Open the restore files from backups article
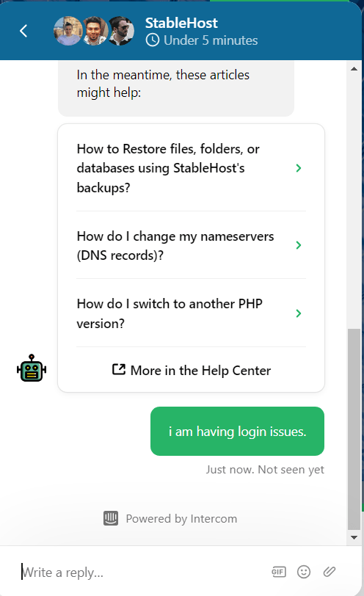The width and height of the screenshot is (364, 596). coord(191,168)
